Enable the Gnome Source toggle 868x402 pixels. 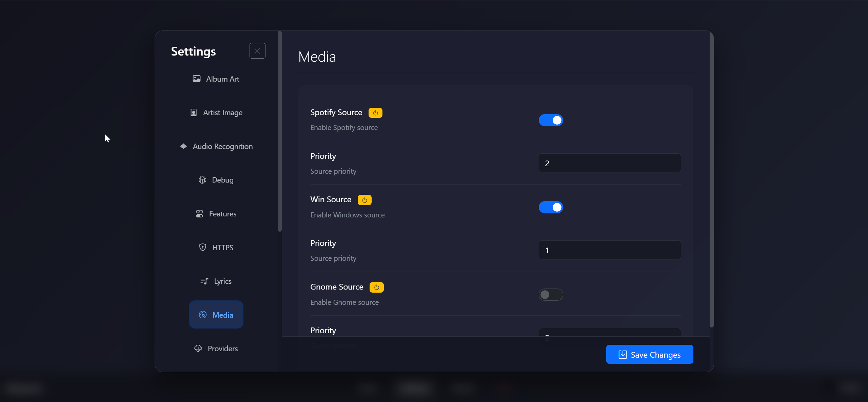pyautogui.click(x=551, y=295)
